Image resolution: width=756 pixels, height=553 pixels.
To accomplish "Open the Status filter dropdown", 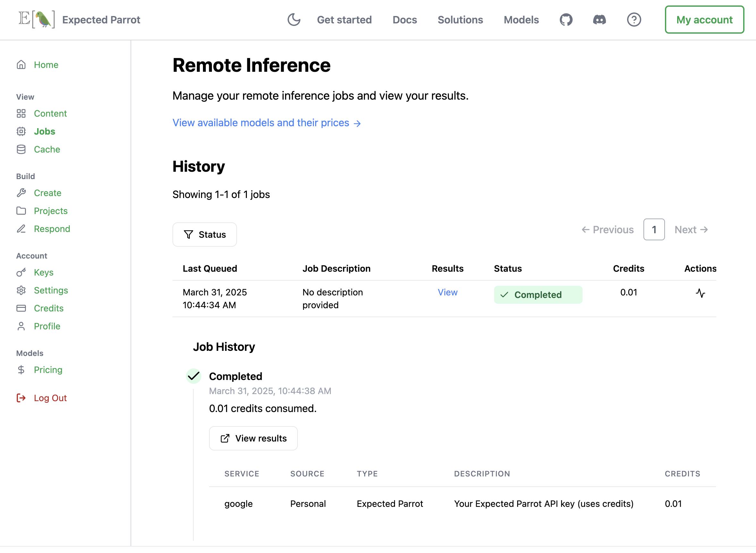I will pyautogui.click(x=204, y=235).
